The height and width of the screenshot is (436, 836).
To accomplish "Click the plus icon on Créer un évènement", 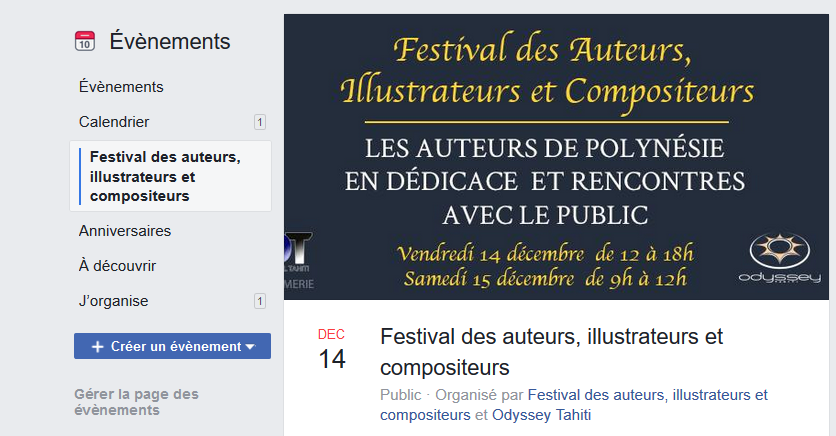I will point(97,346).
